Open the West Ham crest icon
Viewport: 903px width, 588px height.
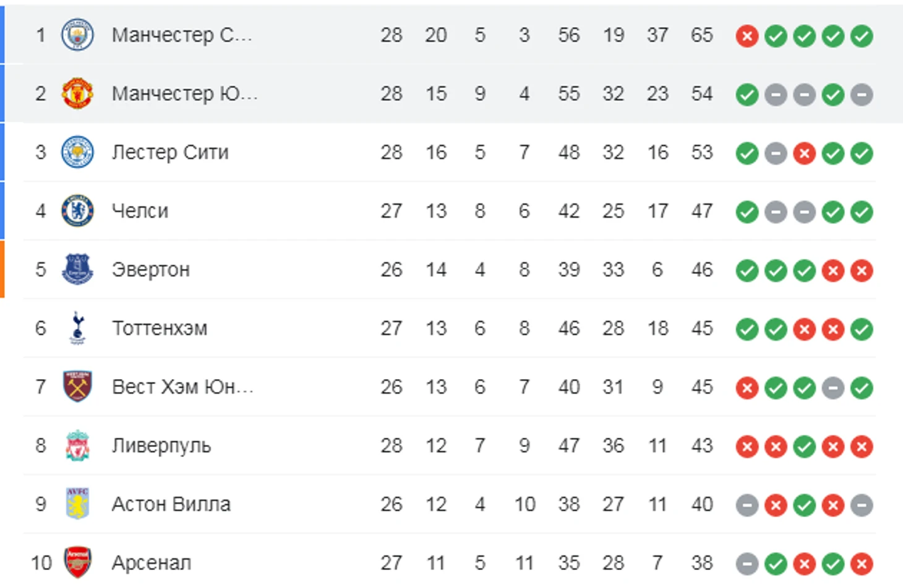pos(77,386)
